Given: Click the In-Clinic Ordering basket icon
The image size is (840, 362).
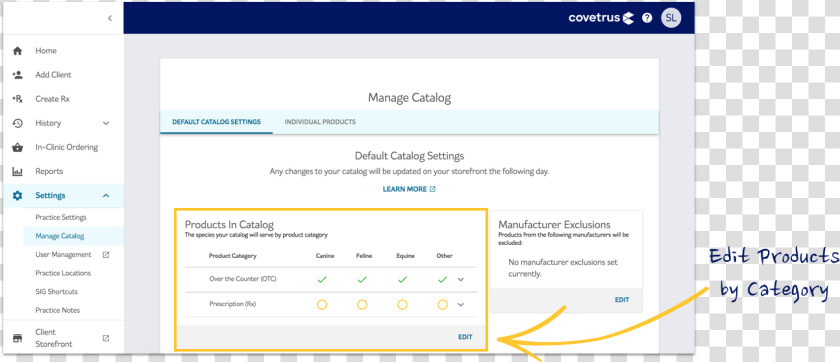Looking at the screenshot, I should (18, 147).
